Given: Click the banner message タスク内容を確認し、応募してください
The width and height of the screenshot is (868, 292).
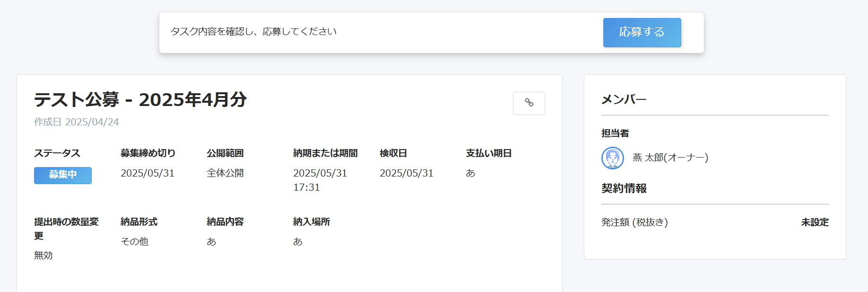Looking at the screenshot, I should point(253,32).
